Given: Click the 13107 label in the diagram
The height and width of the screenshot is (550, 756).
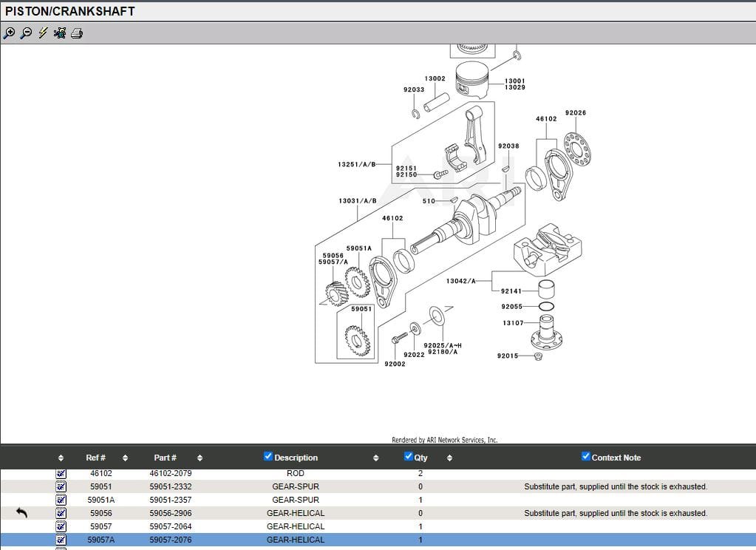Looking at the screenshot, I should tap(513, 323).
